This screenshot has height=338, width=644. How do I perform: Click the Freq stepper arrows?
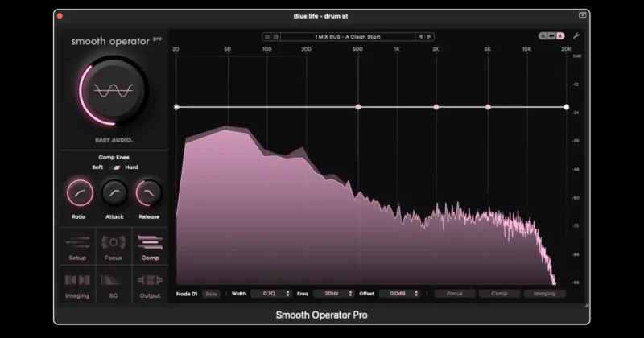[x=350, y=294]
